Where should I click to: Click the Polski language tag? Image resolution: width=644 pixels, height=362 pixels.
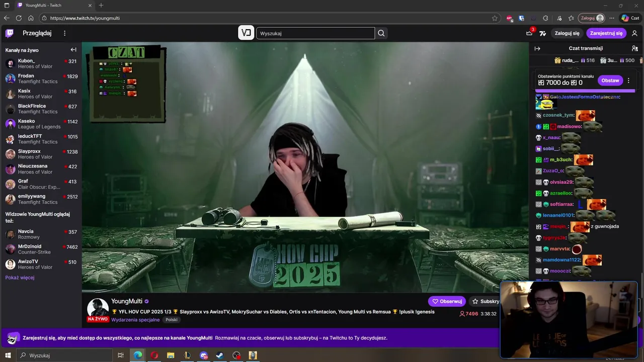click(x=172, y=320)
